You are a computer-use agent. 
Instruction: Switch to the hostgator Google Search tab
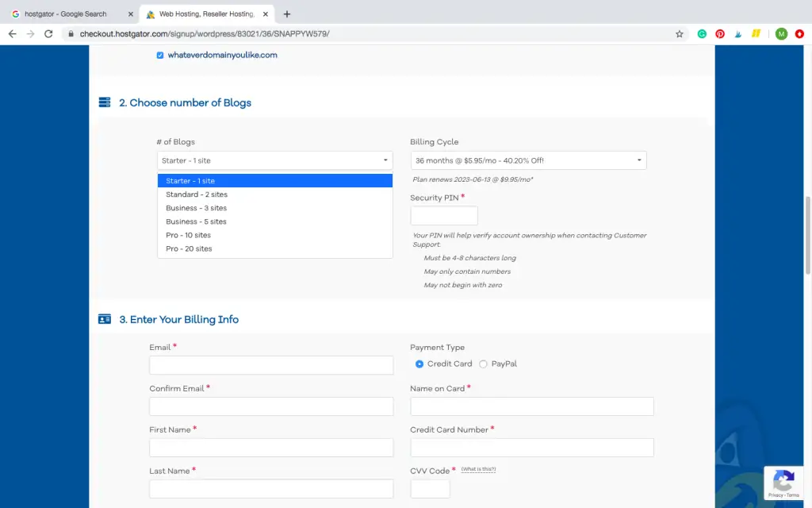click(x=72, y=14)
